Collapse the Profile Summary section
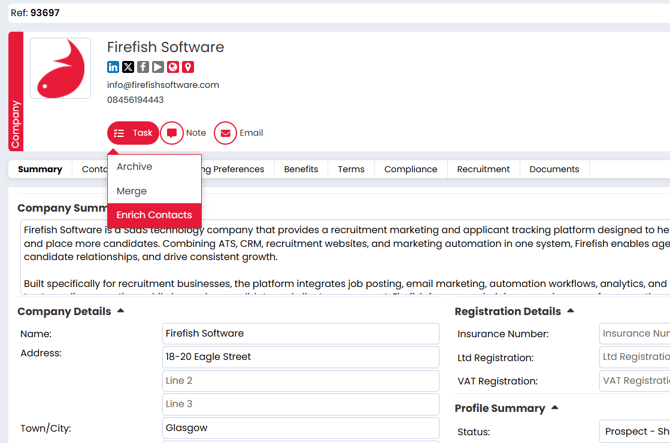This screenshot has height=443, width=670. [555, 408]
